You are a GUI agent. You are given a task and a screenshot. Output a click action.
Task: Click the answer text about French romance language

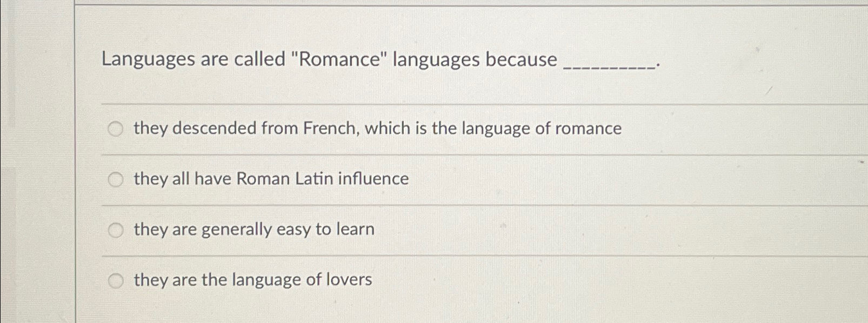pyautogui.click(x=377, y=129)
